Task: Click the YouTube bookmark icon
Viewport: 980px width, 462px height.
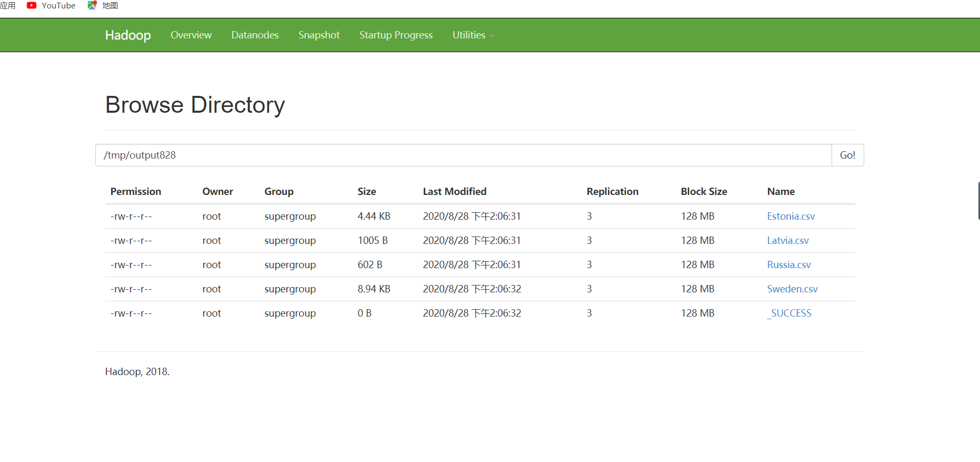Action: tap(32, 5)
